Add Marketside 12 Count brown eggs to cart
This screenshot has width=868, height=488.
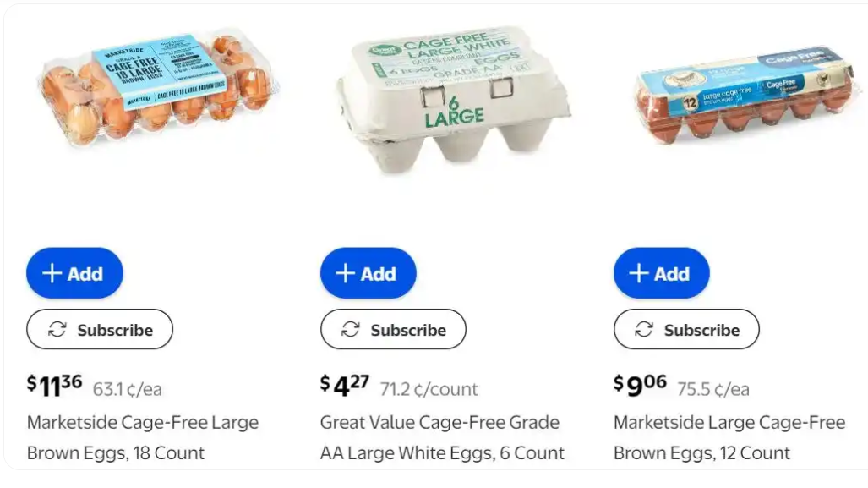pyautogui.click(x=662, y=273)
